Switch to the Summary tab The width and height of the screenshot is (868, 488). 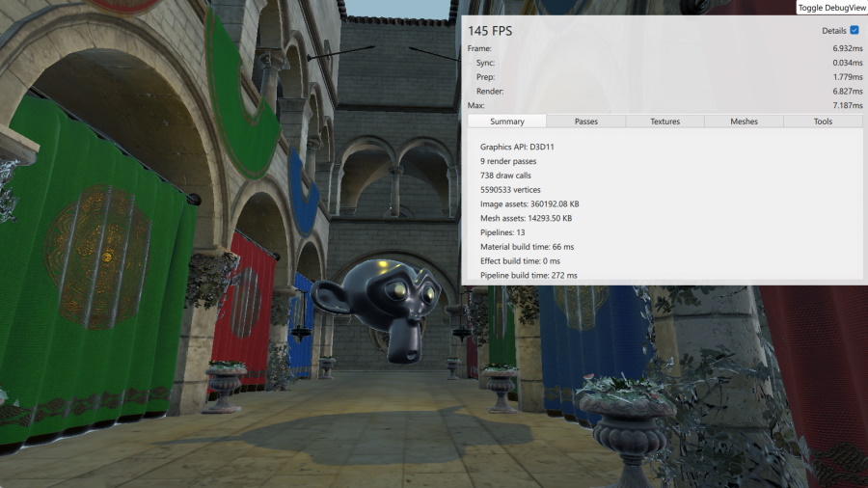coord(506,122)
